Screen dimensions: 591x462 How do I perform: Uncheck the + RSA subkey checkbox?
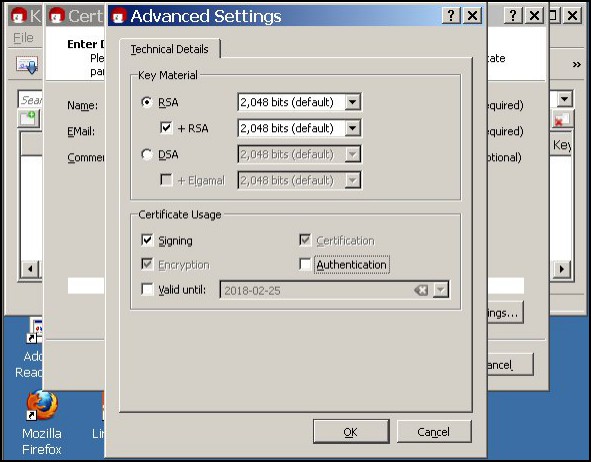[166, 128]
